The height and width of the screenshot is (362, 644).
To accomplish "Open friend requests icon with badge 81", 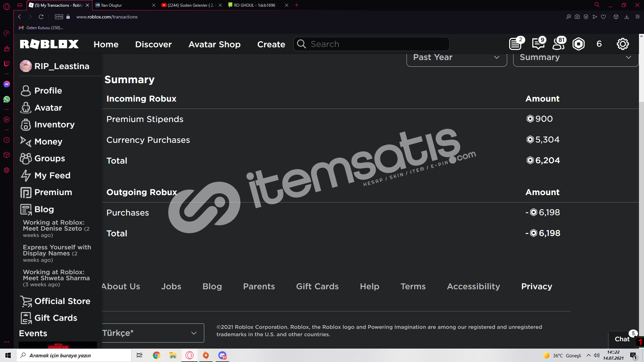I will [x=559, y=44].
